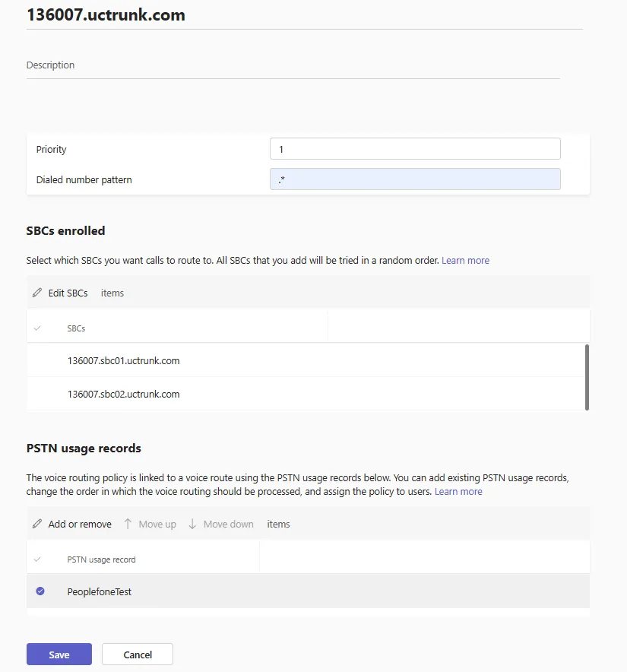Click the SBCs list vertical scrollbar
The height and width of the screenshot is (672, 627).
(x=587, y=377)
